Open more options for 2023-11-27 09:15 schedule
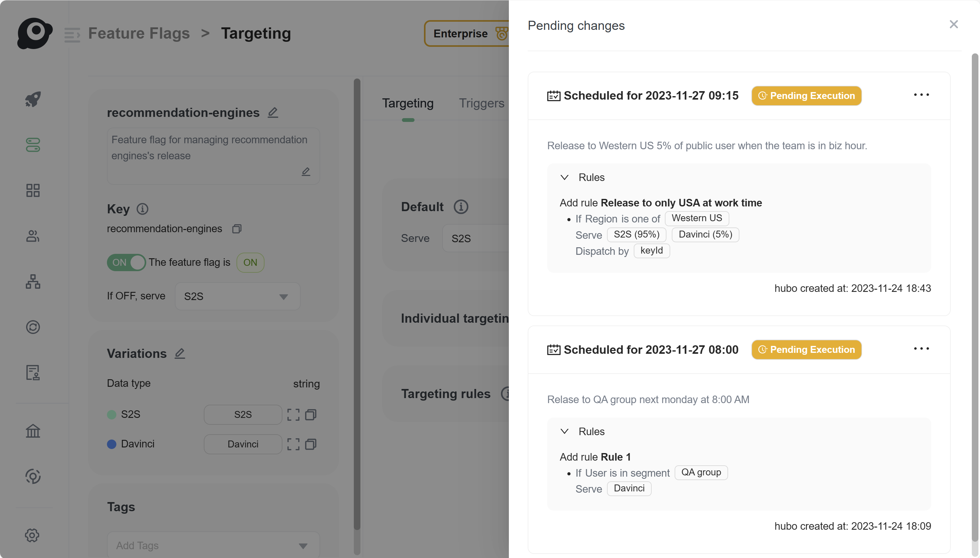980x558 pixels. [921, 95]
